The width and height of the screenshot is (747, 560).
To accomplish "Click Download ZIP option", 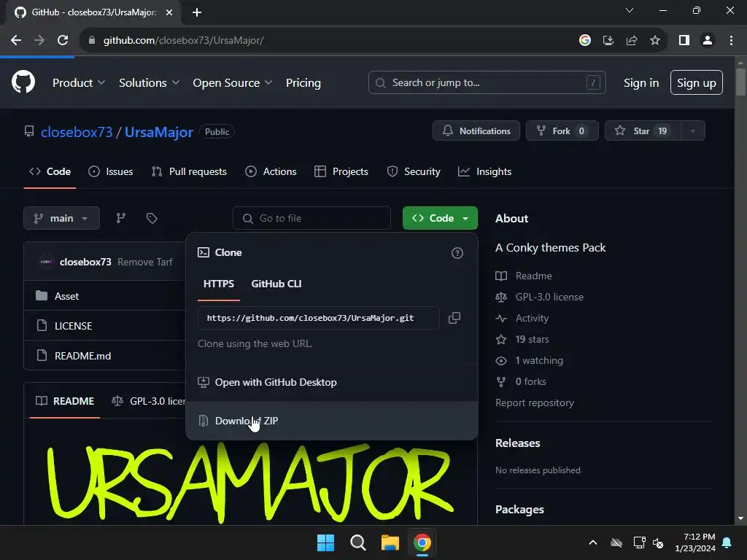I will pyautogui.click(x=332, y=421).
